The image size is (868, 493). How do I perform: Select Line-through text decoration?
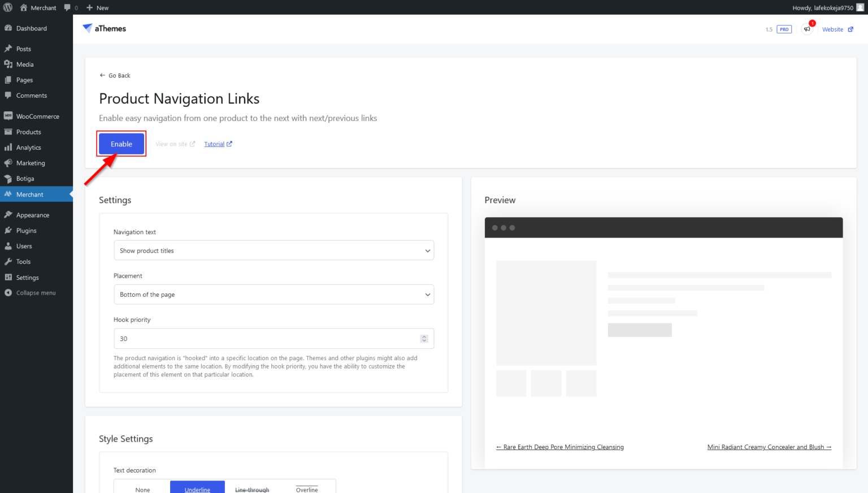point(252,488)
